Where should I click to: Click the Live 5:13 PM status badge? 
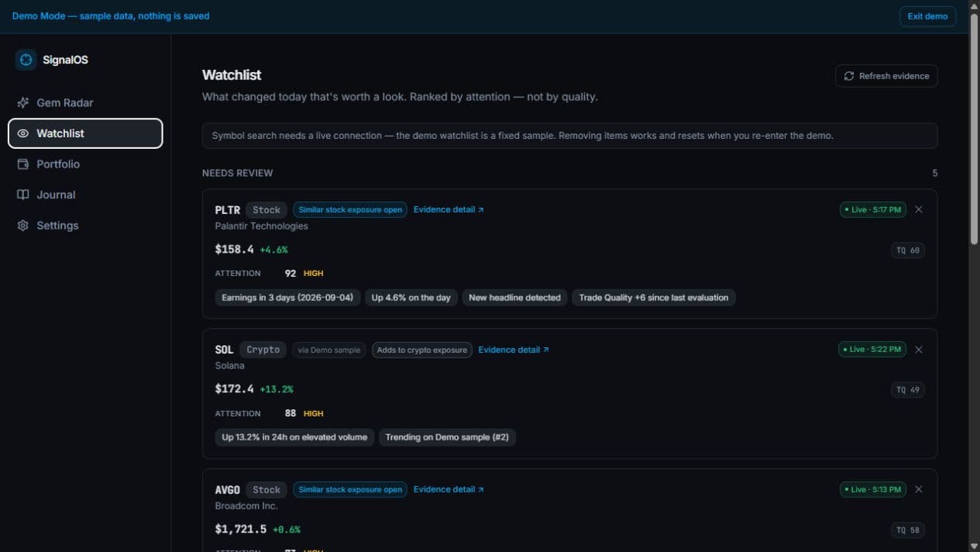click(873, 489)
